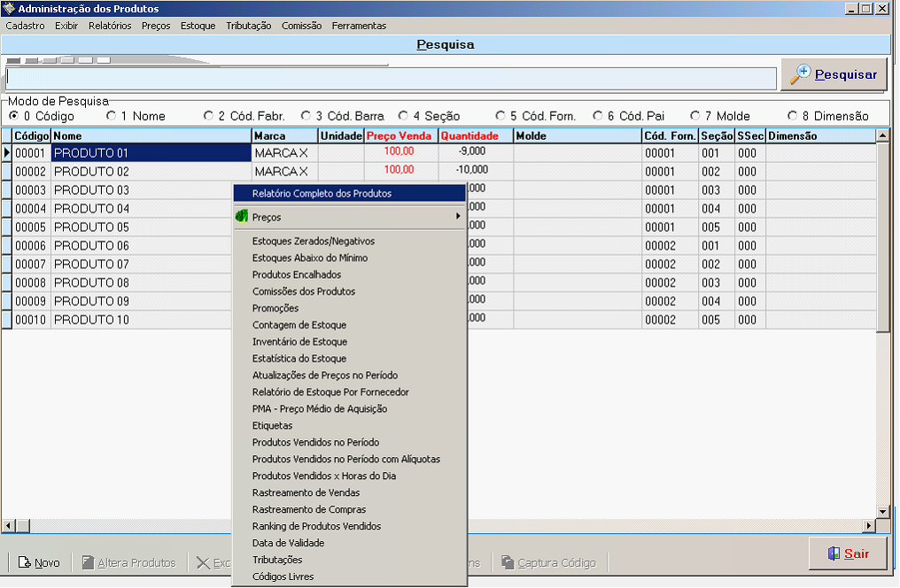Click the search text input field
Image resolution: width=900 pixels, height=588 pixels.
pyautogui.click(x=390, y=79)
